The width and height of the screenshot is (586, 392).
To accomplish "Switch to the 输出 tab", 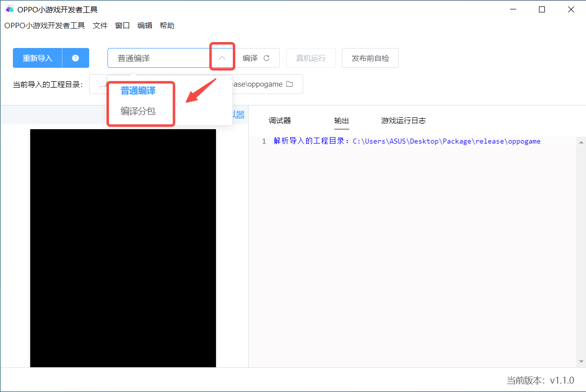I will [x=342, y=120].
